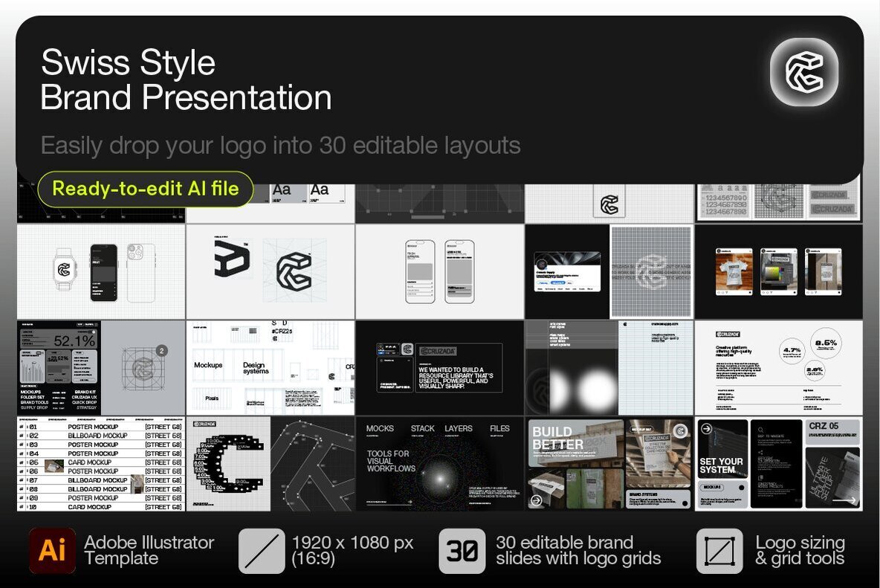Click the black dot on the BRAND SYSTEMS card
The height and width of the screenshot is (588, 880).
tap(685, 503)
